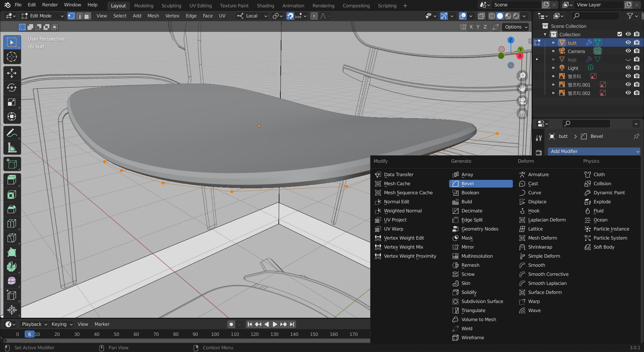Image resolution: width=644 pixels, height=352 pixels.
Task: Uncheck the Collection exclude checkbox
Action: tap(620, 34)
